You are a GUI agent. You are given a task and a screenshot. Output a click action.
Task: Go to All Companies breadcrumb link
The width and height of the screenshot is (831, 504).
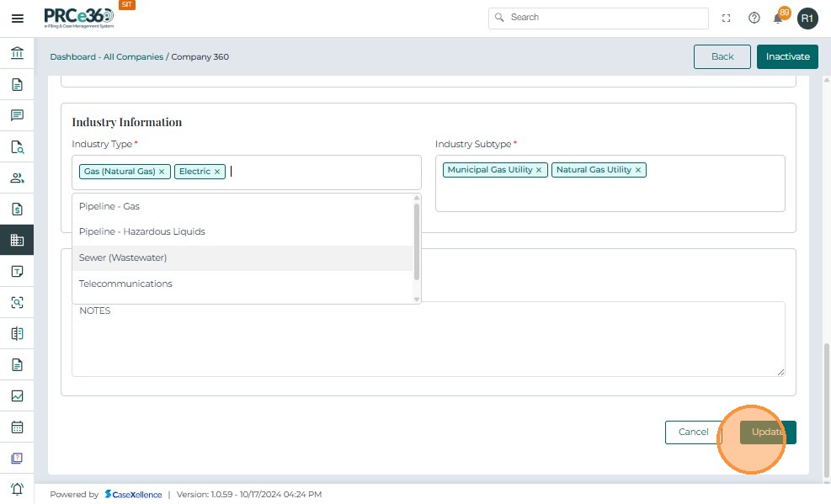click(133, 57)
